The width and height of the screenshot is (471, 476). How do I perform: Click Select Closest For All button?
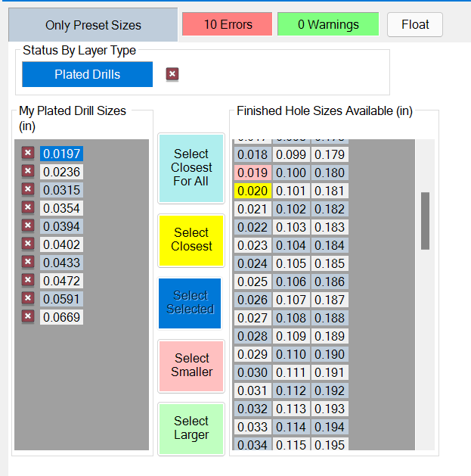click(x=191, y=168)
